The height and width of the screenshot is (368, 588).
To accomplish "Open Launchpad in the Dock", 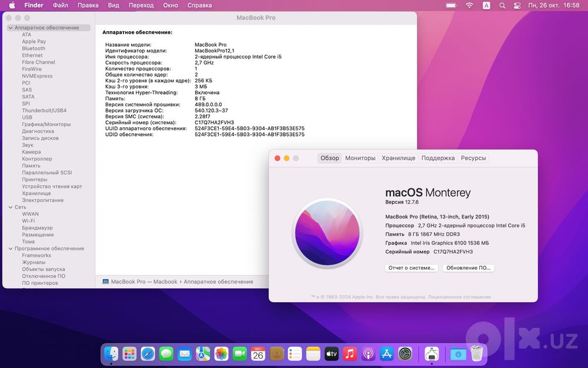I will (129, 353).
